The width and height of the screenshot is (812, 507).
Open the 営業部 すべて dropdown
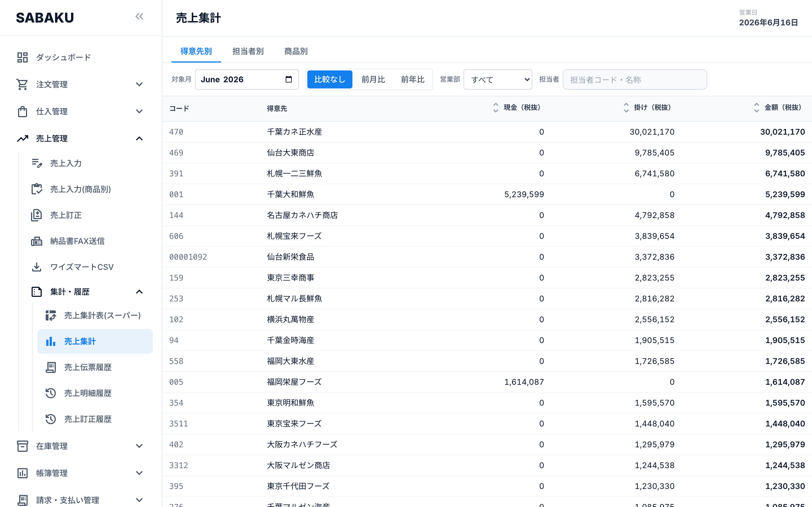click(498, 79)
